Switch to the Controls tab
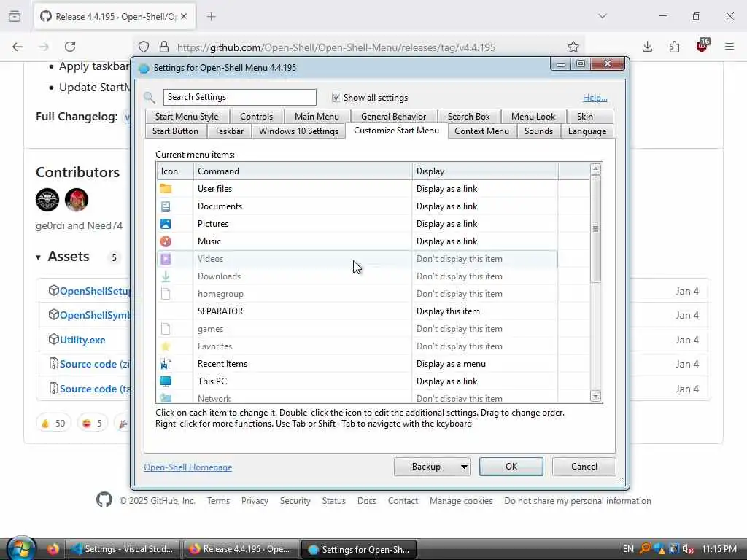The image size is (747, 560). pyautogui.click(x=256, y=117)
